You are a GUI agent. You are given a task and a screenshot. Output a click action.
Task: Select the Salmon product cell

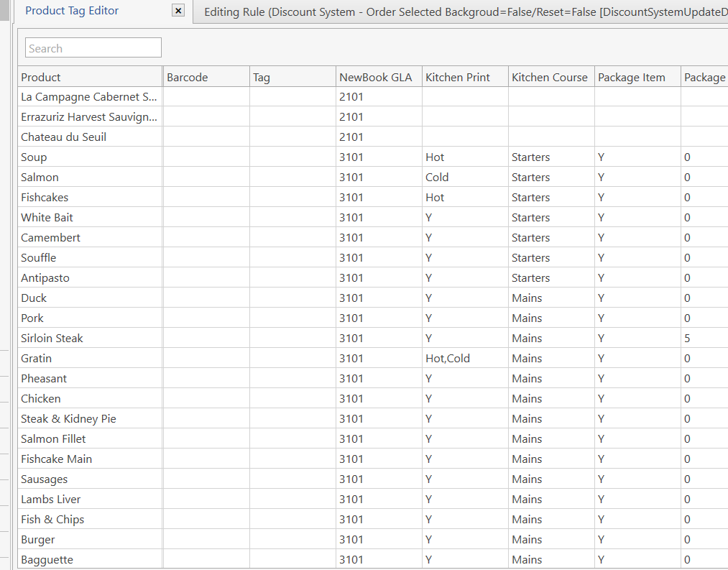click(91, 177)
